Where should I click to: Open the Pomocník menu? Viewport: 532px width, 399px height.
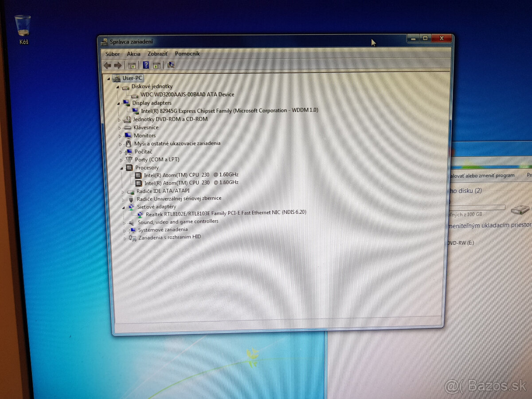(x=187, y=54)
